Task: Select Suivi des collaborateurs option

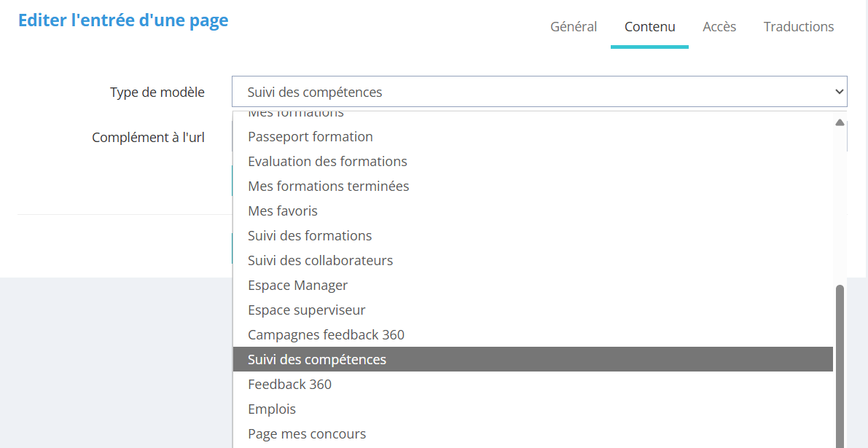Action: (x=320, y=261)
